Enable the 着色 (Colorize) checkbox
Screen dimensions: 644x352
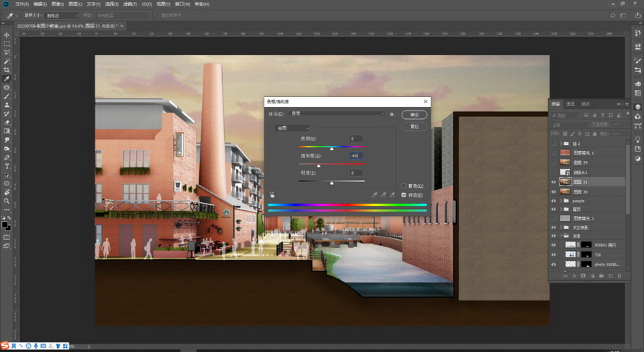point(403,186)
